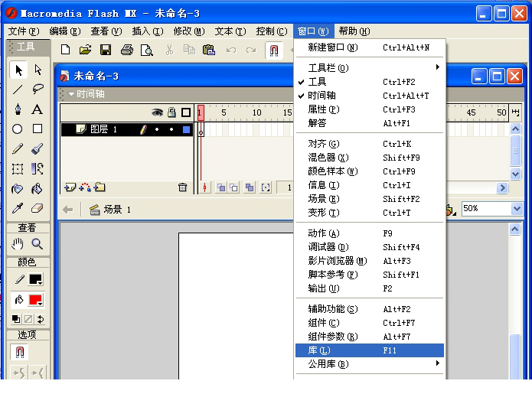532x394 pixels.
Task: Select the Pencil tool
Action: tap(18, 148)
